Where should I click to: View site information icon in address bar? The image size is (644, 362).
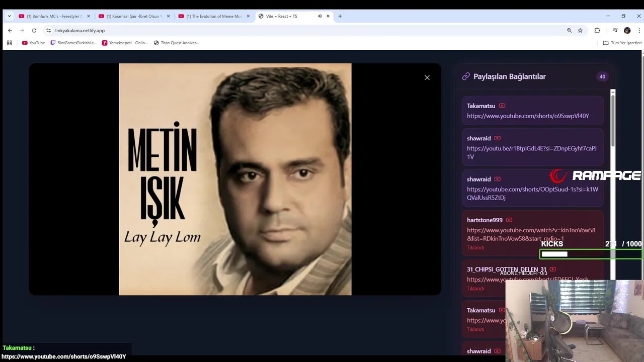[x=48, y=30]
